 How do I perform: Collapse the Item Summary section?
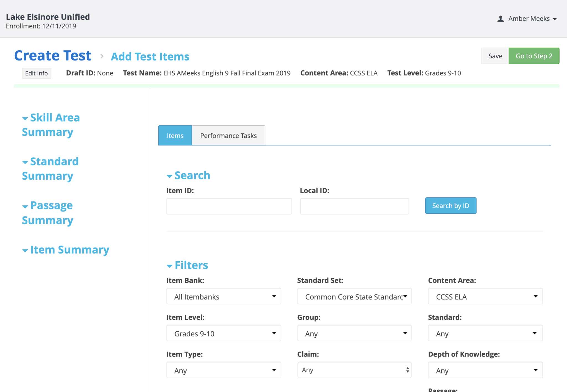click(x=25, y=251)
